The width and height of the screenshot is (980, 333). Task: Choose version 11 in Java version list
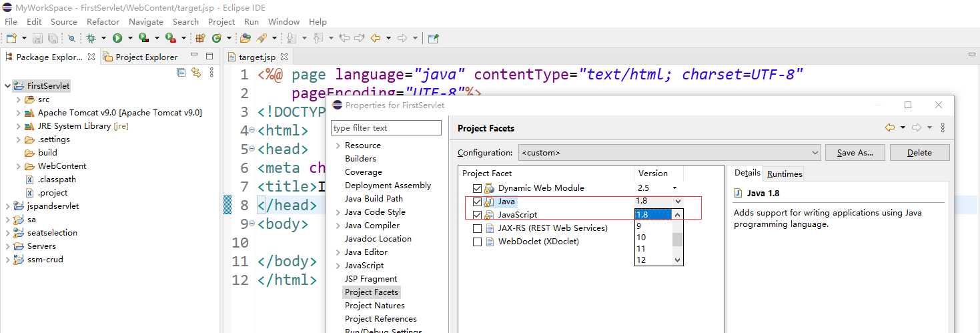653,248
